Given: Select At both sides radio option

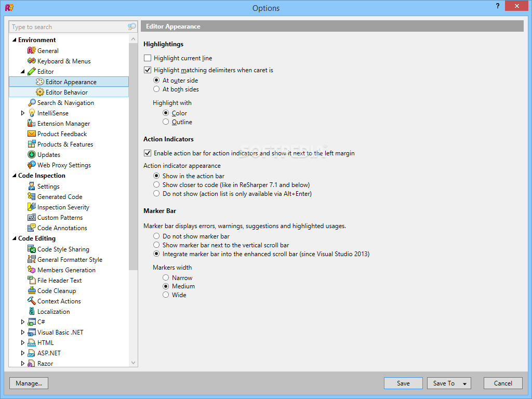Looking at the screenshot, I should (x=156, y=89).
